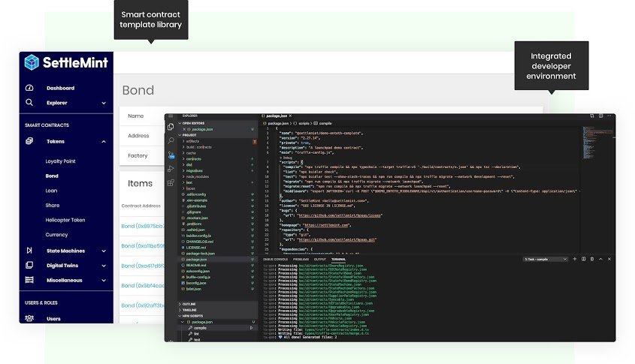
Task: Click the State Machines icon
Action: tap(29, 251)
